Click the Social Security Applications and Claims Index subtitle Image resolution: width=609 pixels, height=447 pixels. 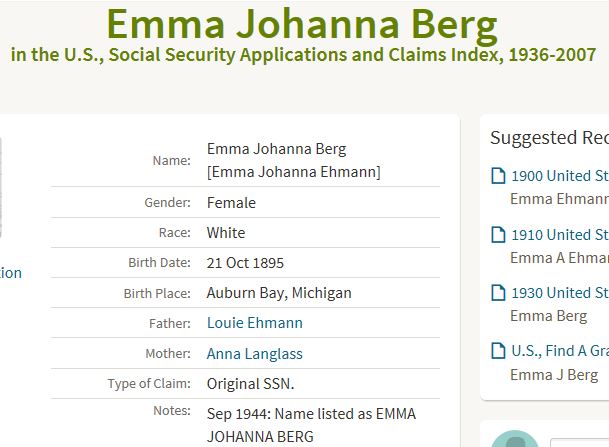tap(303, 55)
